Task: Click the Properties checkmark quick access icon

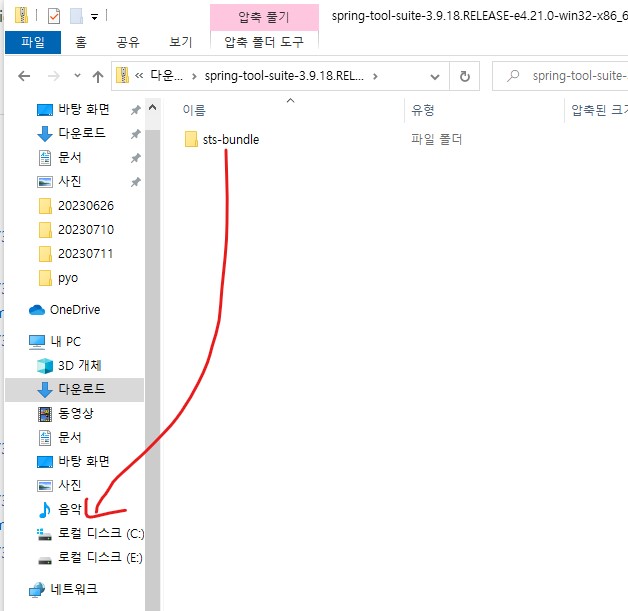Action: tap(54, 16)
